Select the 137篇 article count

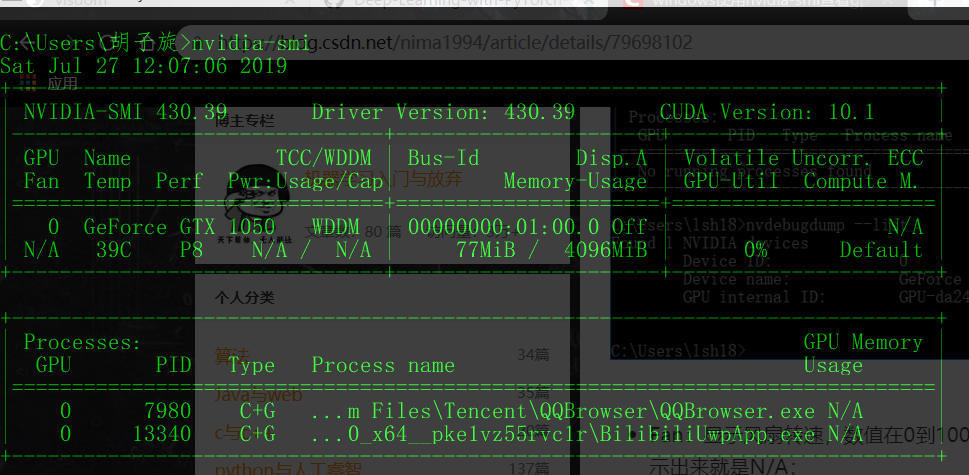click(x=529, y=469)
